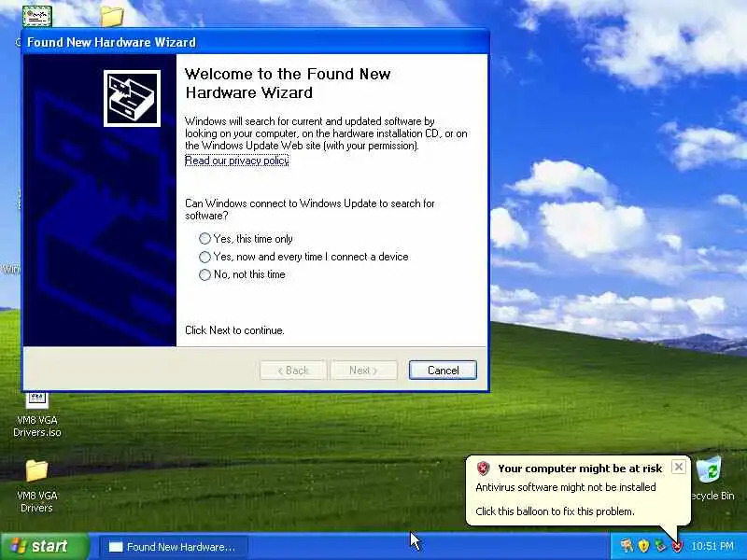Image resolution: width=747 pixels, height=560 pixels.
Task: Select the VM8 VGA Drivers.iso desktop file
Action: click(x=36, y=414)
